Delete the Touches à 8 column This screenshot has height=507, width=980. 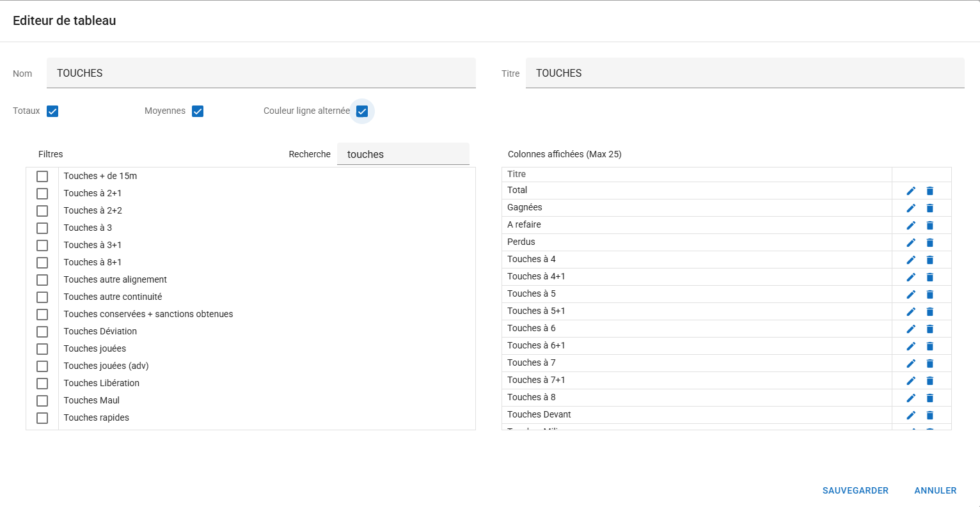(930, 398)
